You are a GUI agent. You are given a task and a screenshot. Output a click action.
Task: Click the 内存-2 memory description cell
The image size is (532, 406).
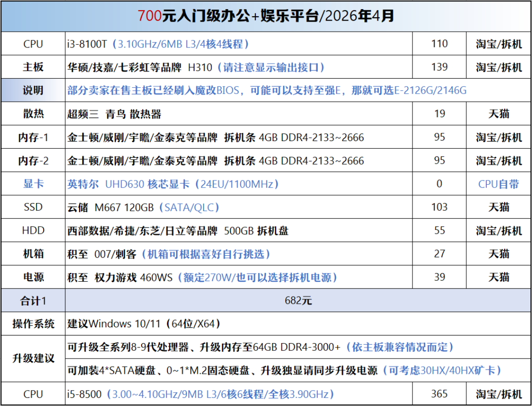coord(239,160)
